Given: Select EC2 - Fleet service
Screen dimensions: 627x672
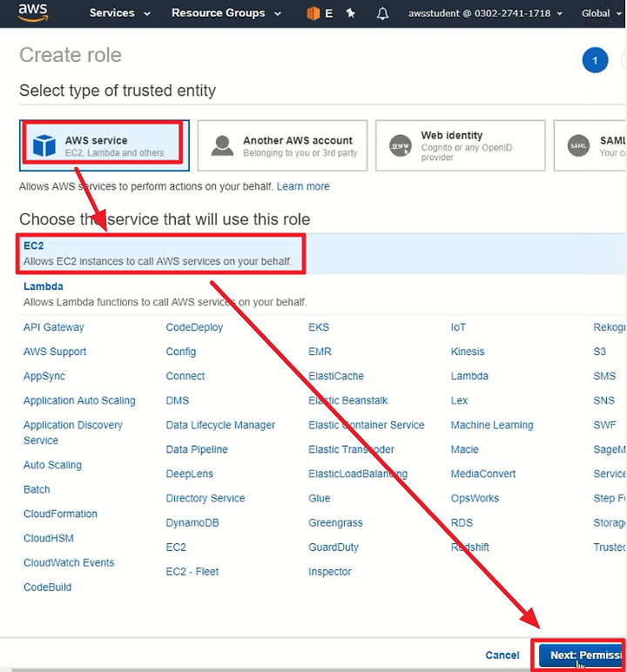Looking at the screenshot, I should tap(192, 572).
